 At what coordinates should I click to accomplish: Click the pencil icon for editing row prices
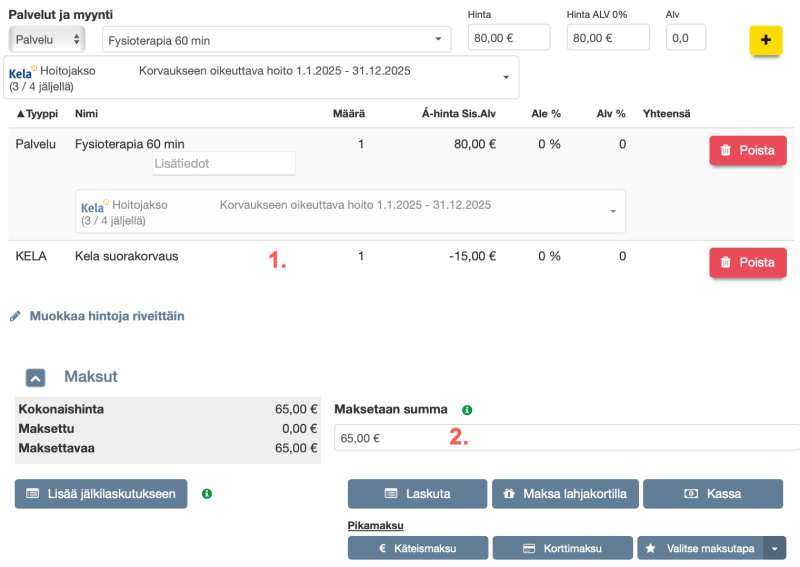coord(15,316)
